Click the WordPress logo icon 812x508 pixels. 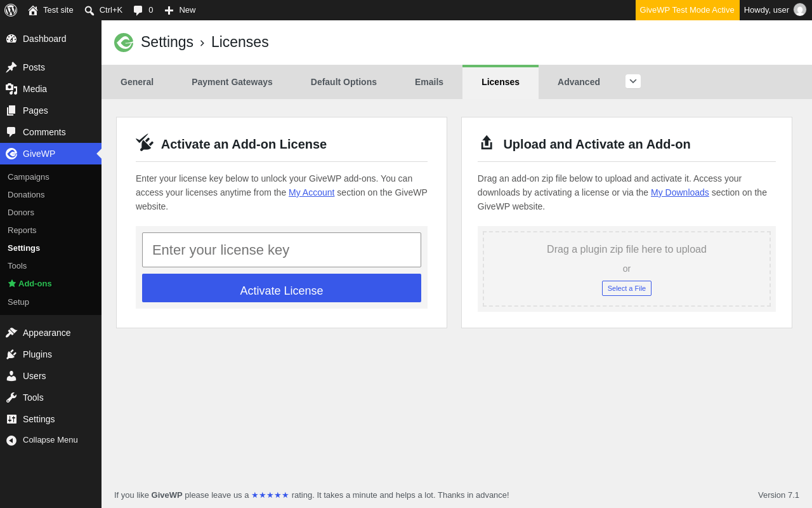pyautogui.click(x=11, y=10)
